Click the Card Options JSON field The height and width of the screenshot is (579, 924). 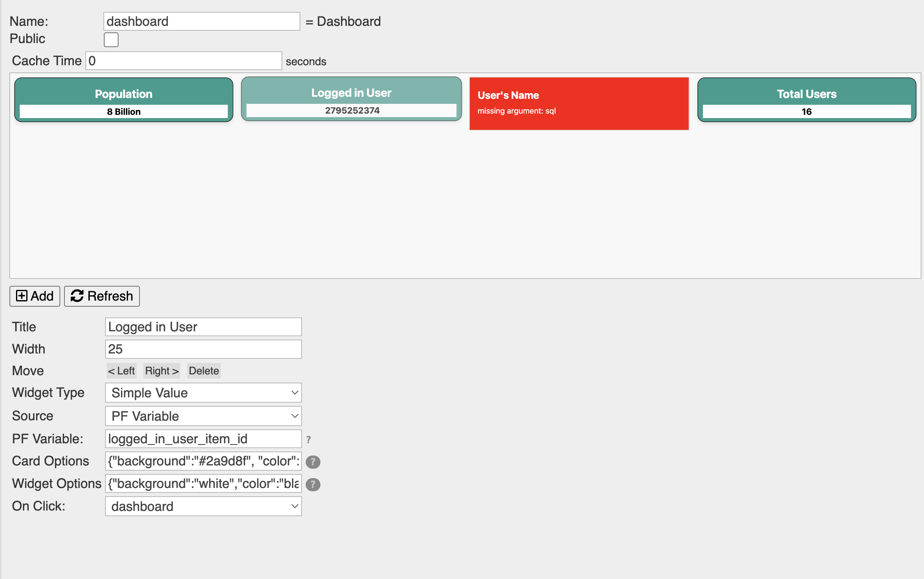[203, 461]
